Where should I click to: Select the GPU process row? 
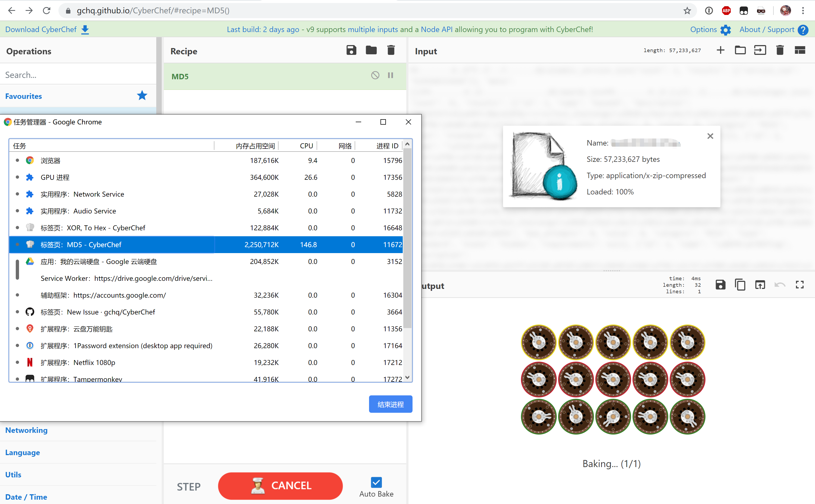pos(206,177)
